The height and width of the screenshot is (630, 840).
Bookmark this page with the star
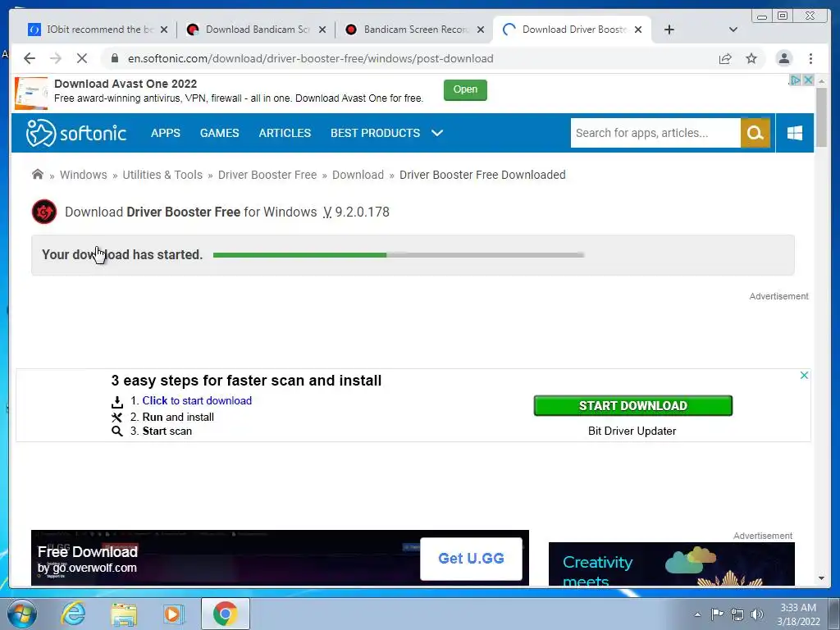(751, 58)
